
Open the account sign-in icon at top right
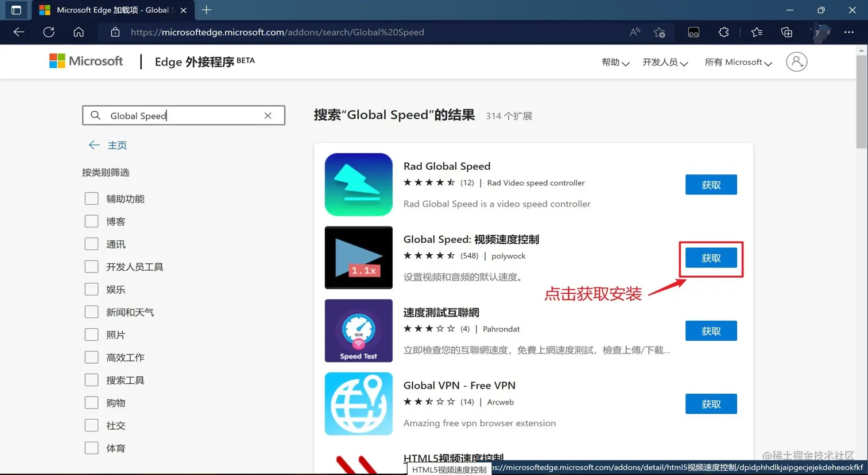797,61
